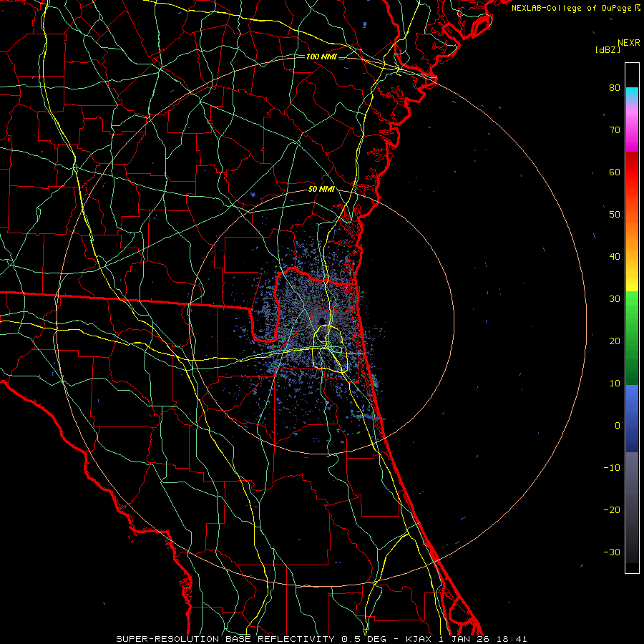Click the [dBZ] unit label
644x644 pixels.
click(608, 49)
